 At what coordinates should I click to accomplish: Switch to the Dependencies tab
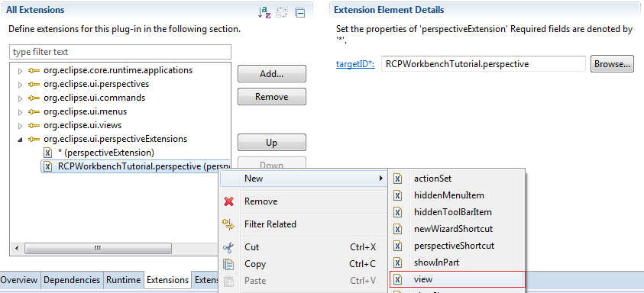tap(72, 280)
